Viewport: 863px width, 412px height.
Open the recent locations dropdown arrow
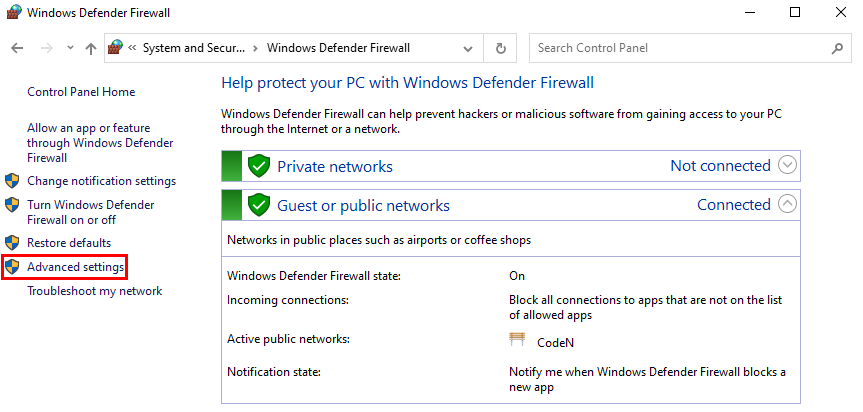[69, 48]
